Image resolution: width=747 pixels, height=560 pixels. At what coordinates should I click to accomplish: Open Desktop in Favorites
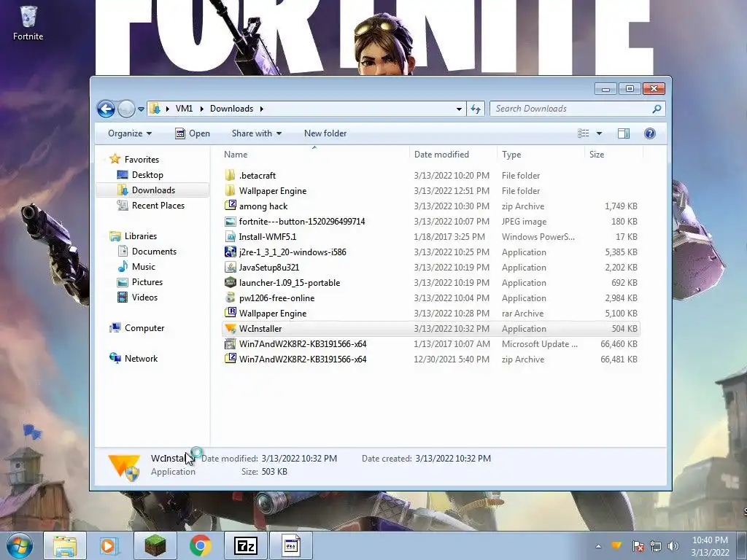pos(147,175)
